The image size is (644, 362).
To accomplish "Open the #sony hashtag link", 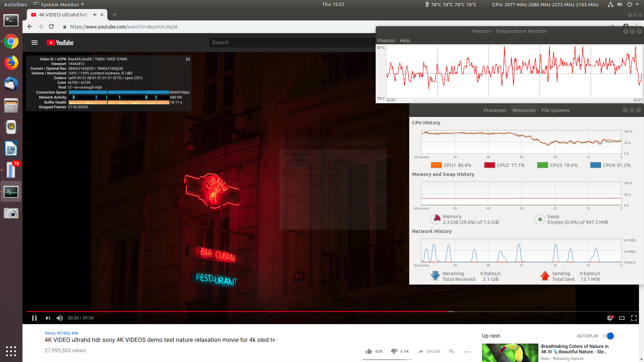I will coord(50,333).
